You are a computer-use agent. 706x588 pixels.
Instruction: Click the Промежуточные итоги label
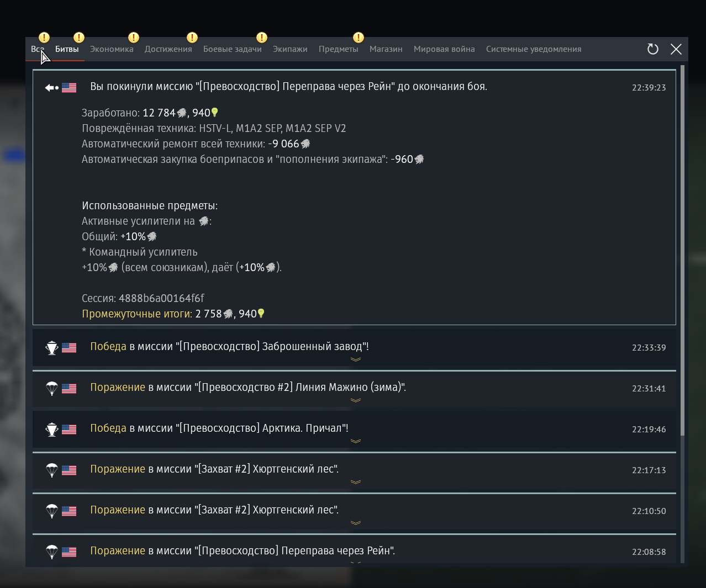137,314
